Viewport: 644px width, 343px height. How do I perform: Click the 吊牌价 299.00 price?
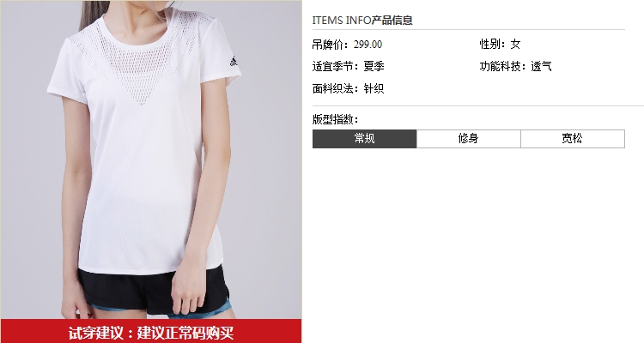347,45
